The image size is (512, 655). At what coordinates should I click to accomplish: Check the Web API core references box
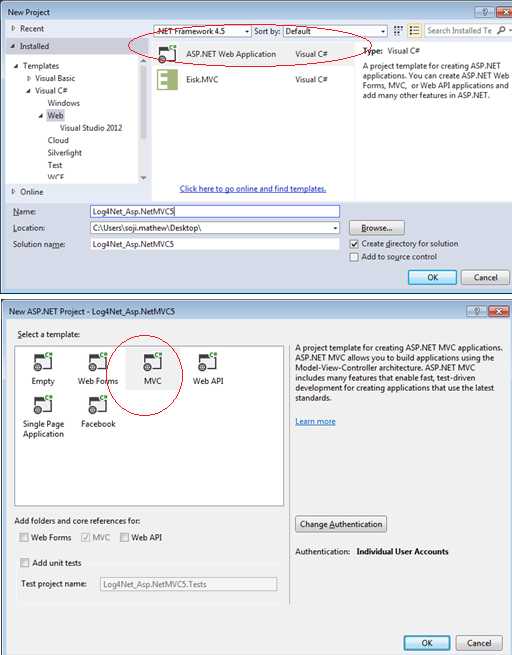(124, 537)
